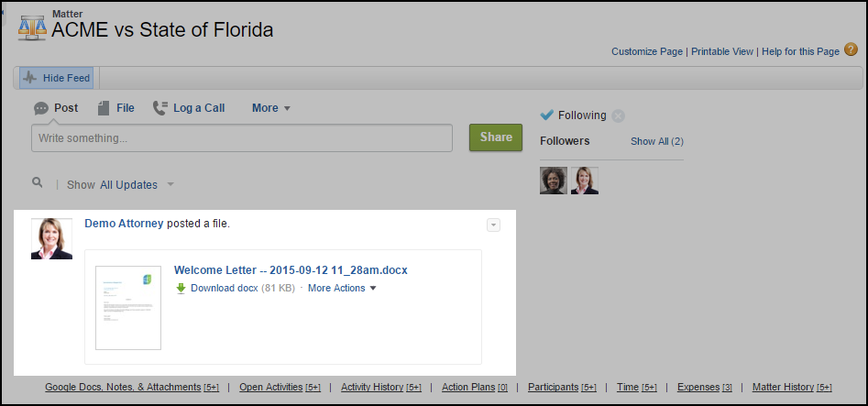The width and height of the screenshot is (868, 406).
Task: Click the first follower's avatar
Action: pyautogui.click(x=554, y=181)
